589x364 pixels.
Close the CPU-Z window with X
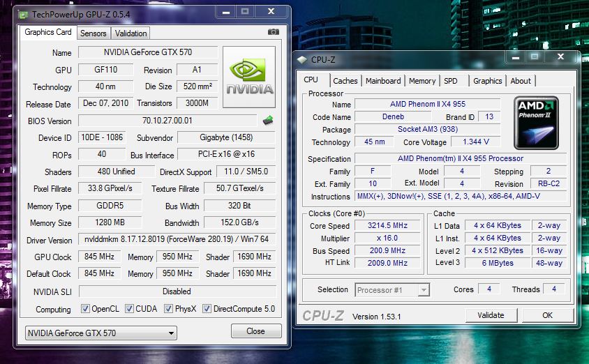[560, 56]
